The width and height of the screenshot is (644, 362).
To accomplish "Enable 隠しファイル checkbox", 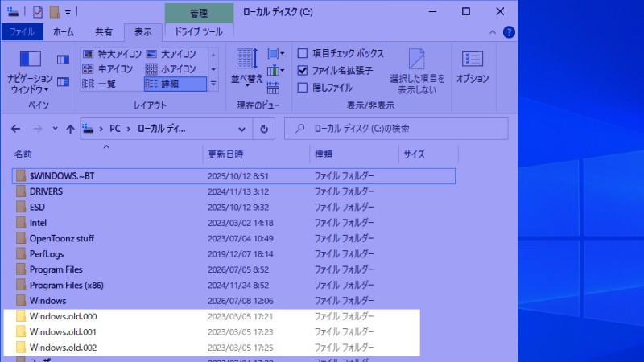I will click(303, 88).
